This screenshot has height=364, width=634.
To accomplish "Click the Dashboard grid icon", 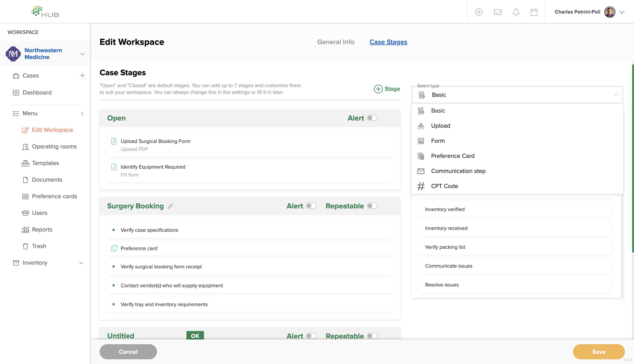I will [x=16, y=93].
